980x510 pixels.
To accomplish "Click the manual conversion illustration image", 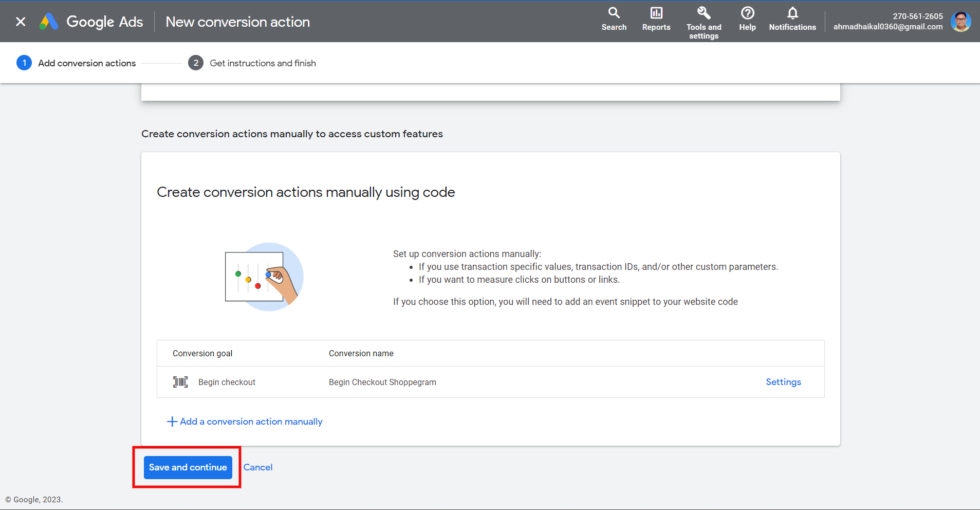I will tap(264, 277).
